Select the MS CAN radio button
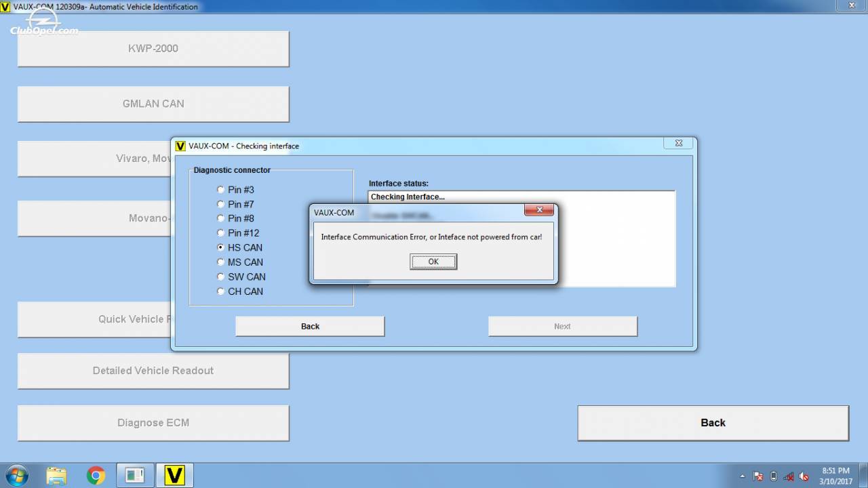868x488 pixels. [220, 262]
